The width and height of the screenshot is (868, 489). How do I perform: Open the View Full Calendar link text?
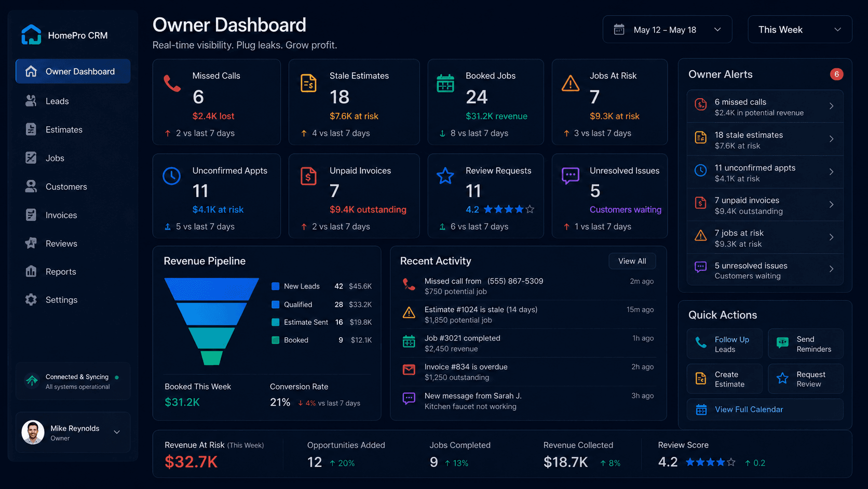tap(749, 409)
